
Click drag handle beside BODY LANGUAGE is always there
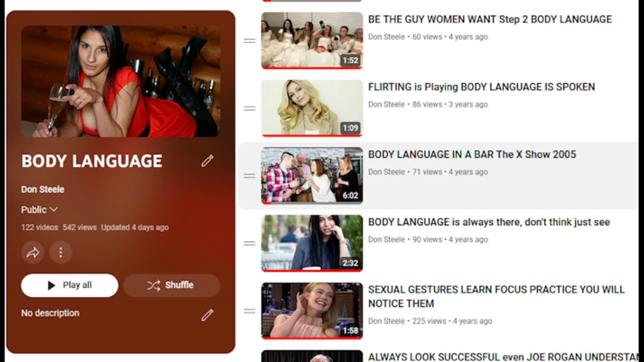pos(250,243)
